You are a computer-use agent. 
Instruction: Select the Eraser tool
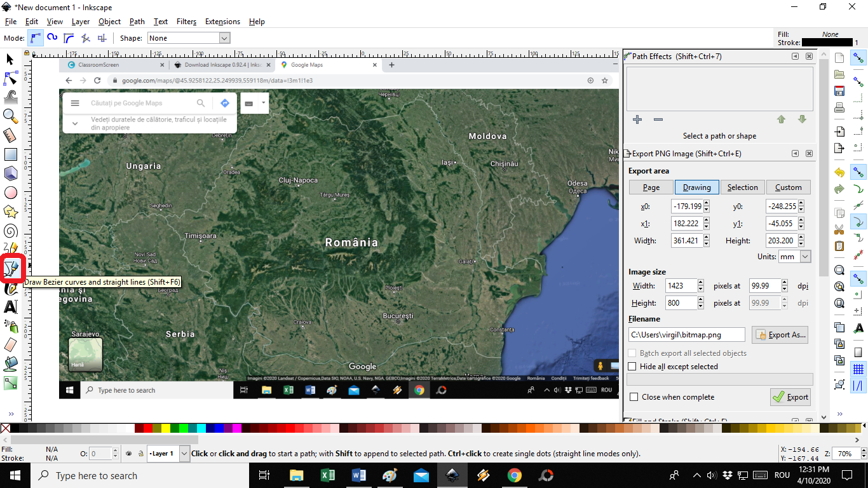click(x=10, y=345)
